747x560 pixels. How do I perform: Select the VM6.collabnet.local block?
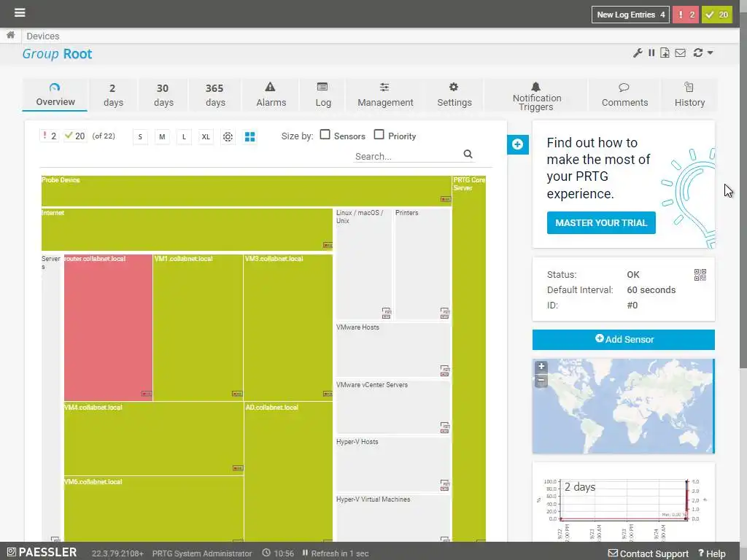click(153, 509)
